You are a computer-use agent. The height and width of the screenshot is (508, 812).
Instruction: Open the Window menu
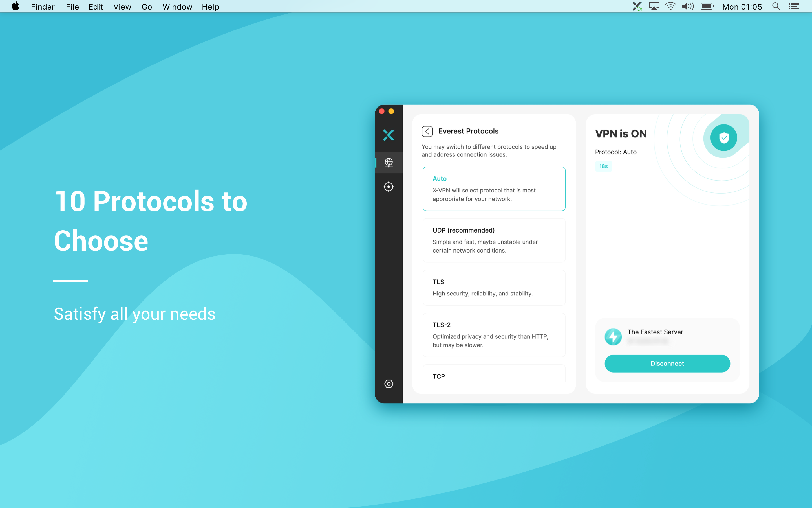point(177,7)
